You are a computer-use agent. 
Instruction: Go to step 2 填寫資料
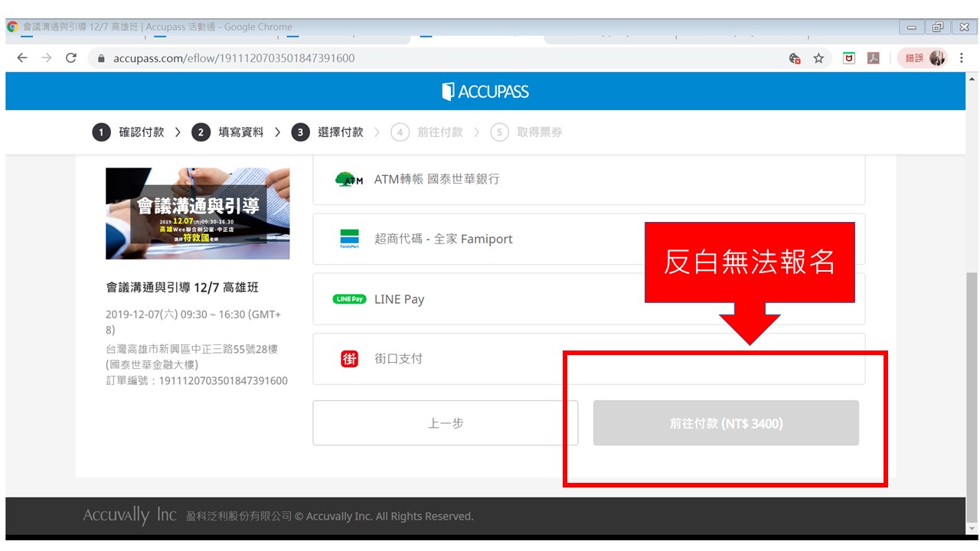[x=228, y=132]
